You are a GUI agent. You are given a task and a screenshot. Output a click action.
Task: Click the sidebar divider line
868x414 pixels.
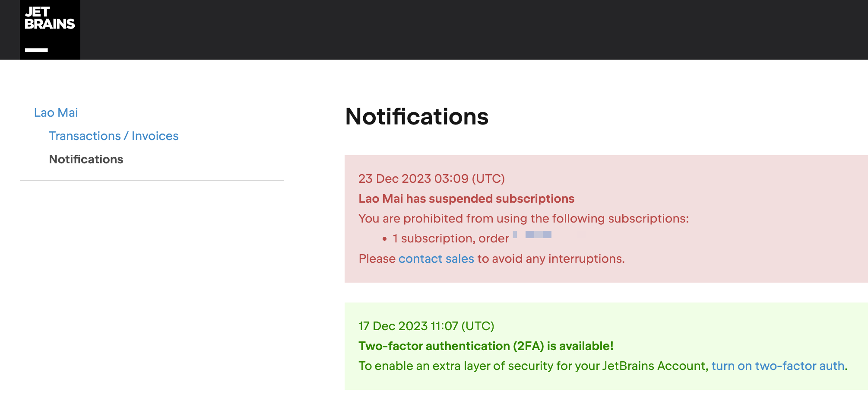coord(152,181)
